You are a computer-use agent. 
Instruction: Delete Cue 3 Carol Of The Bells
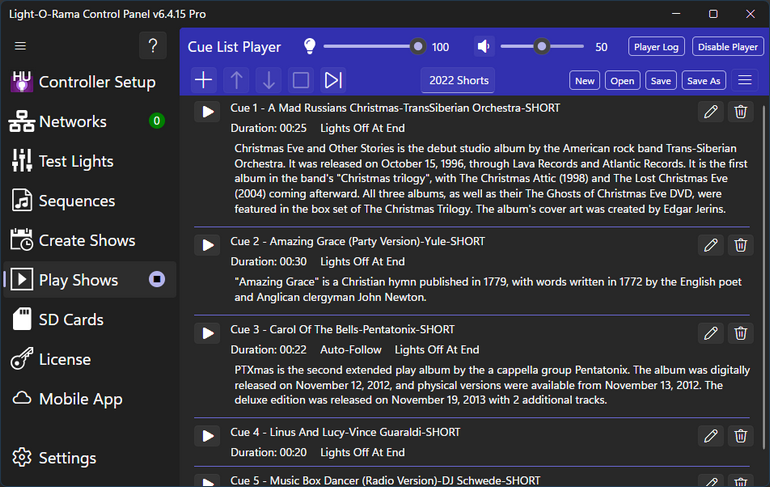point(741,333)
